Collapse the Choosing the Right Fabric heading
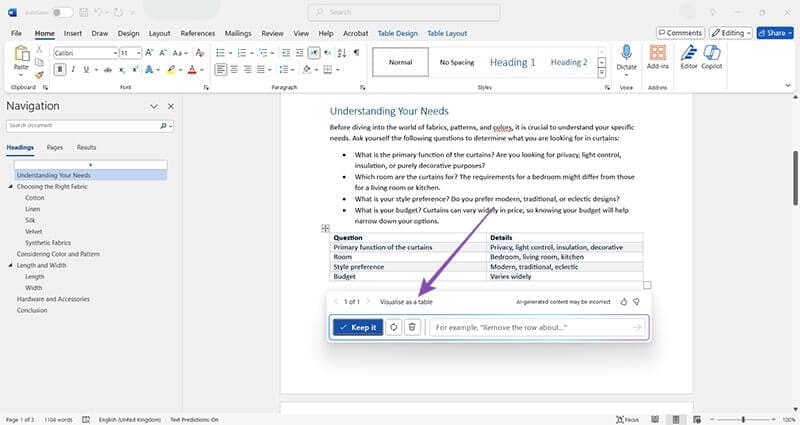 10,187
